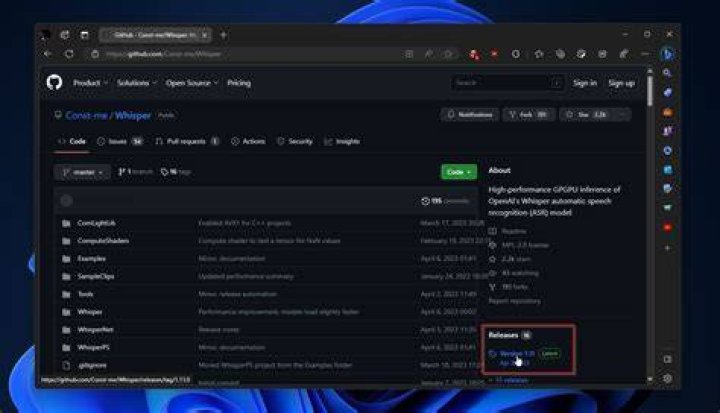Open the Bing chat icon in Edge sidebar
The width and height of the screenshot is (720, 413).
[x=668, y=54]
